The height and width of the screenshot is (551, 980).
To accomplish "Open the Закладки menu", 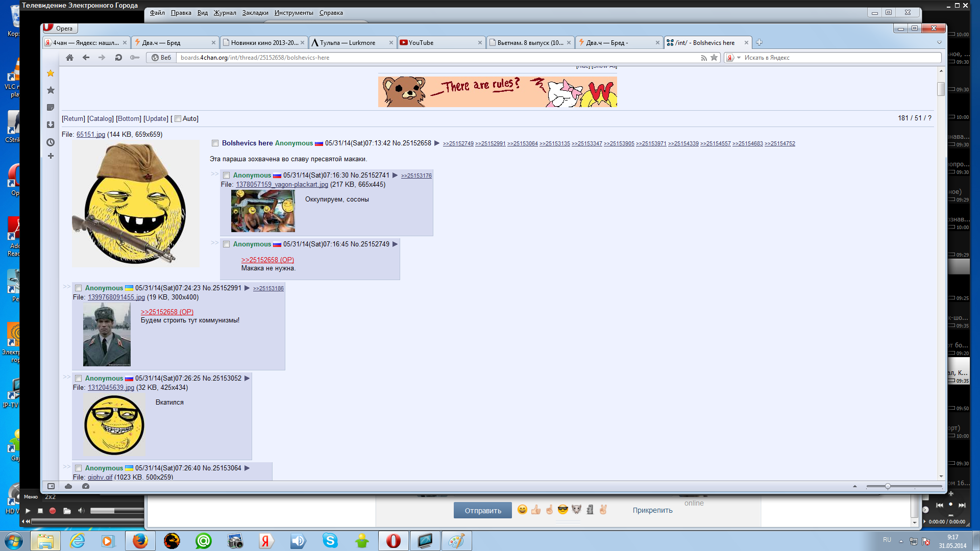I will [x=255, y=13].
